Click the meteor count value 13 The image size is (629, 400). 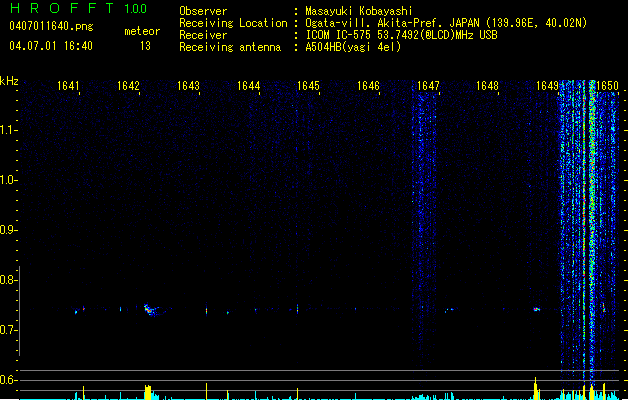pyautogui.click(x=145, y=46)
